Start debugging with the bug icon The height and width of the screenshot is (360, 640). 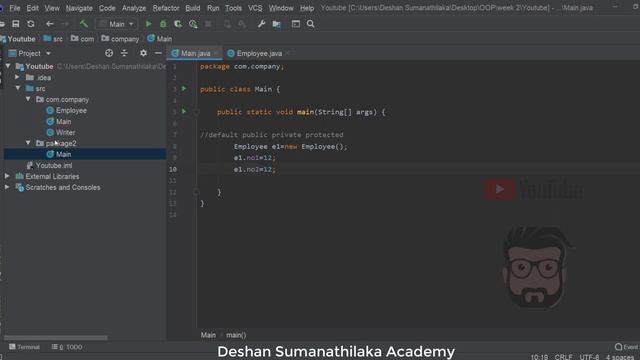pyautogui.click(x=163, y=24)
